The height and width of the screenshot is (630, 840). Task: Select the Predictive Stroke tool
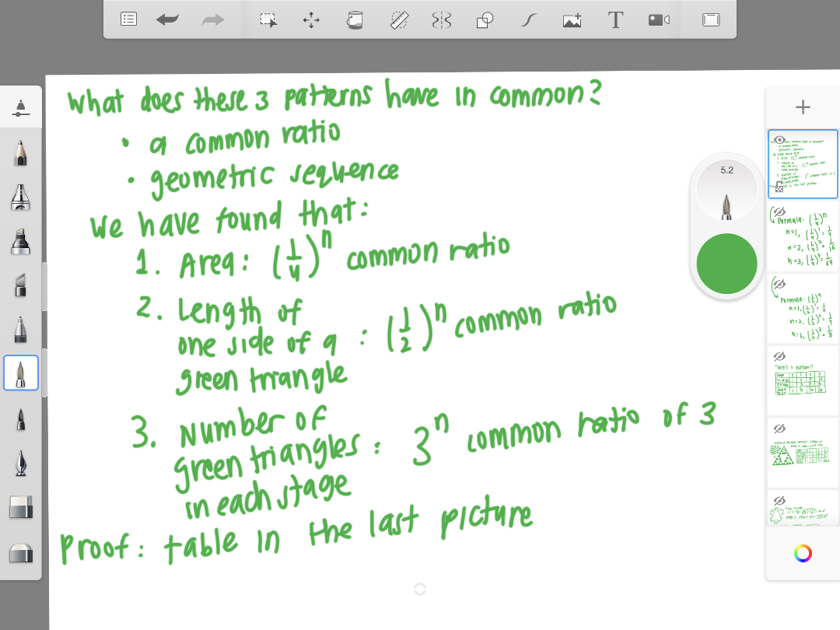point(528,20)
